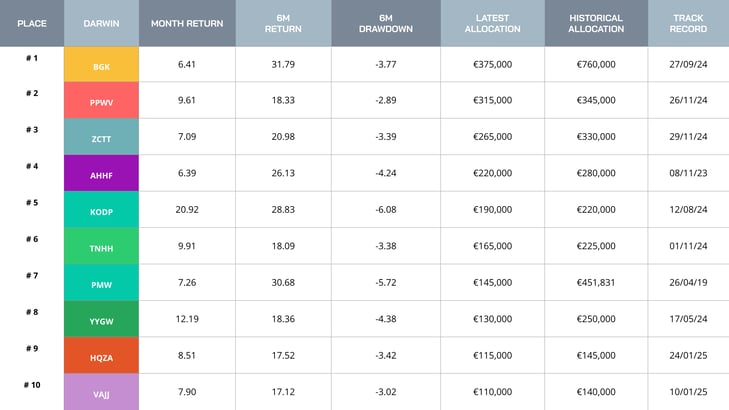Screen dimensions: 729x410
Task: Click the green TNHH darwin cell
Action: (x=101, y=246)
